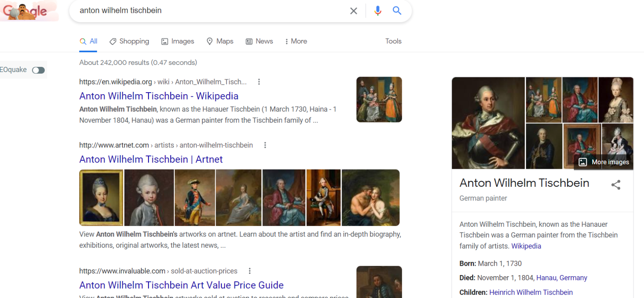644x298 pixels.
Task: Click the clear search X icon
Action: (353, 11)
